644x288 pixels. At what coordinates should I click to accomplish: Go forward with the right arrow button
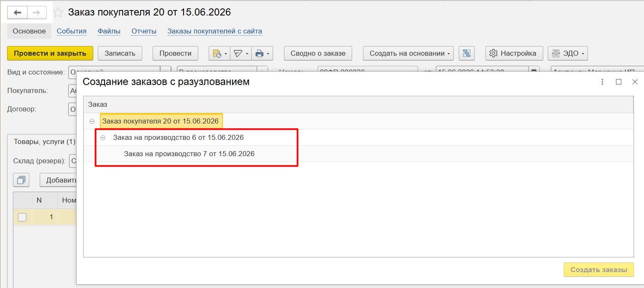pos(37,13)
